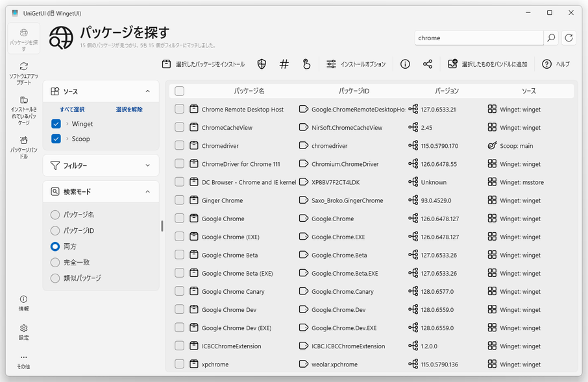Select the パッケージ名 search mode radio

(x=55, y=215)
